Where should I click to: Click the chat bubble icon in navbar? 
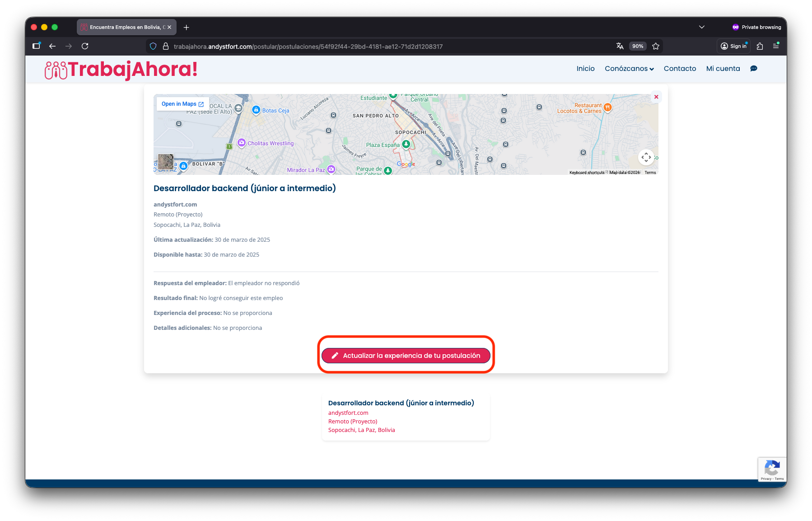[753, 69]
